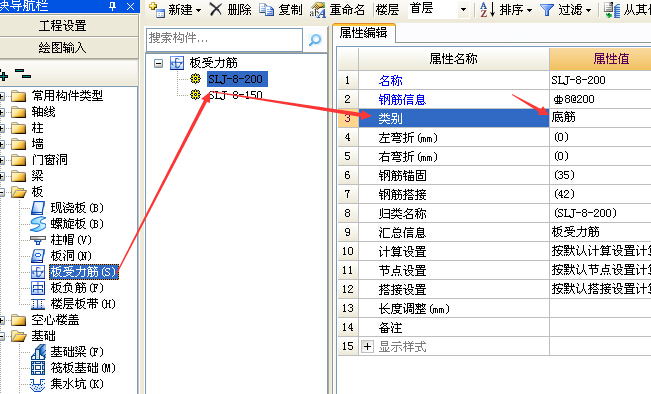Click the 钢筋锚固 value (35)
Screen dimensions: 651x394
[x=600, y=175]
